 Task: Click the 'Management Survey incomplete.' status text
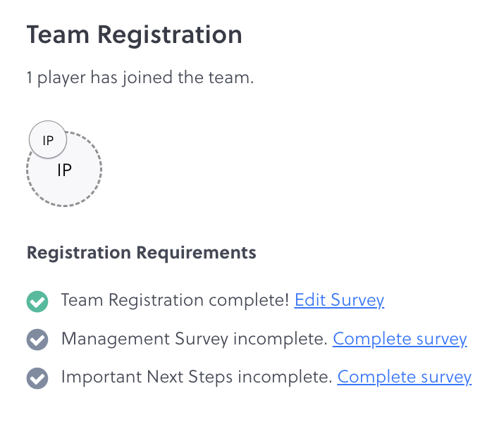coord(194,339)
